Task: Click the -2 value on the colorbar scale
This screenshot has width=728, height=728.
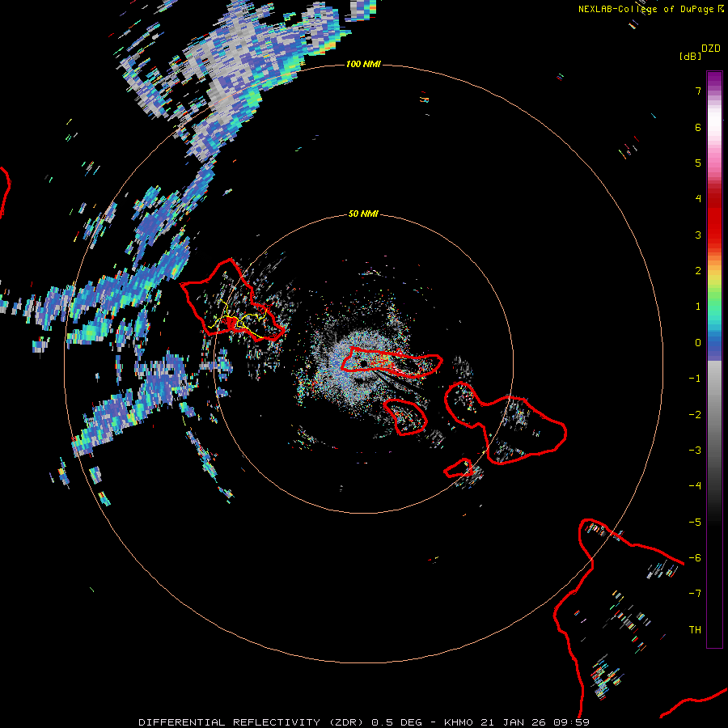Action: [695, 415]
